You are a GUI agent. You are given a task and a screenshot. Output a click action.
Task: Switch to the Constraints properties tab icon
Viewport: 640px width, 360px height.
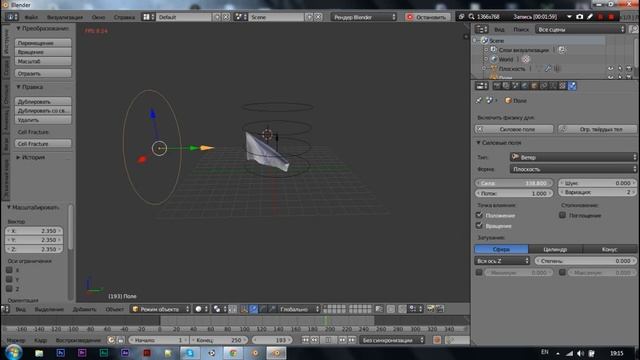(x=544, y=86)
